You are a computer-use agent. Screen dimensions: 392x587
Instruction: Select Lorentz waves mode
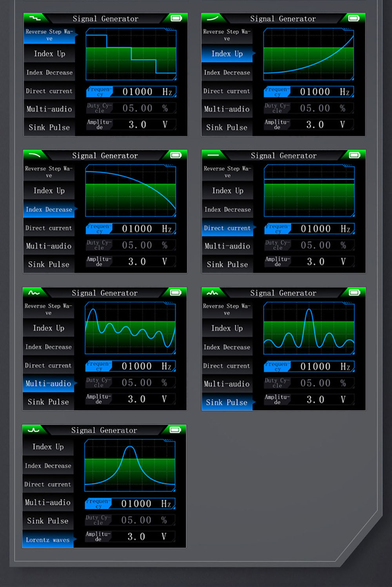coord(47,540)
